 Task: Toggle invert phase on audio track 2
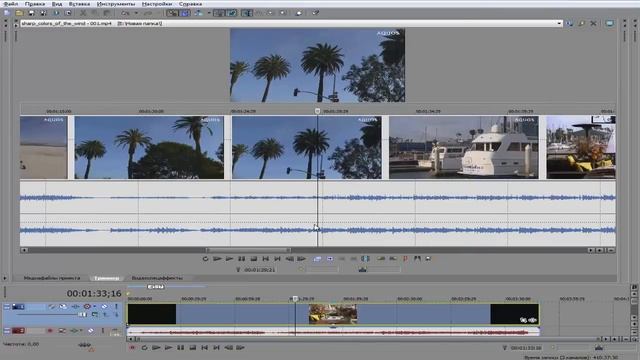coord(62,331)
